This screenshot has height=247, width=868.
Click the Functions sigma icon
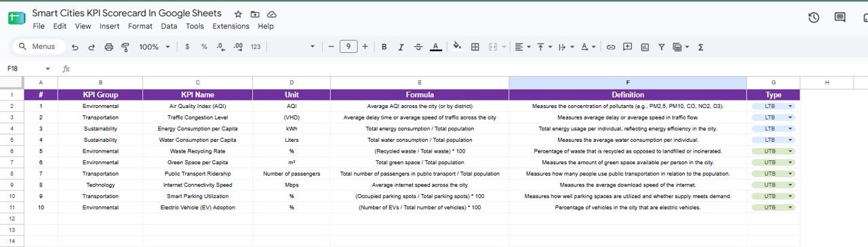(x=701, y=47)
